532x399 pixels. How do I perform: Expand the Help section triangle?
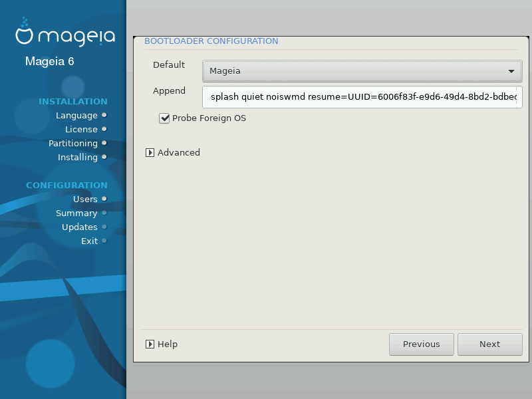click(150, 344)
